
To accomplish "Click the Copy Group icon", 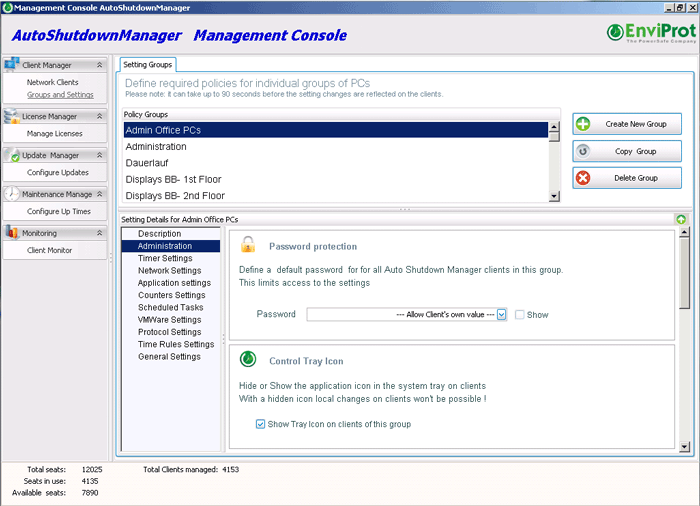I will coord(584,151).
